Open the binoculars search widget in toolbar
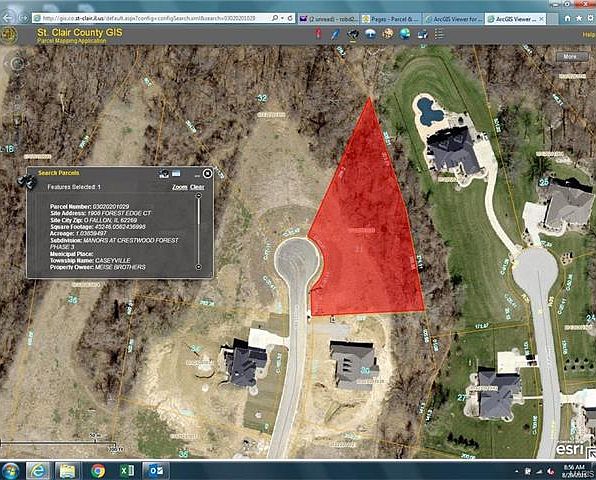596x480 pixels. pos(353,34)
